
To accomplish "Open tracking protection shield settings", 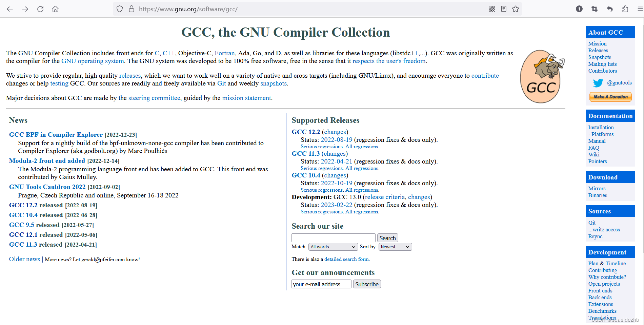I will click(x=119, y=9).
